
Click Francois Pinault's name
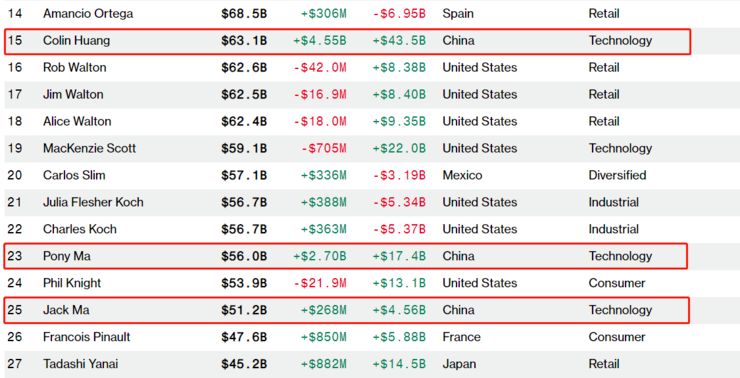[x=86, y=336]
